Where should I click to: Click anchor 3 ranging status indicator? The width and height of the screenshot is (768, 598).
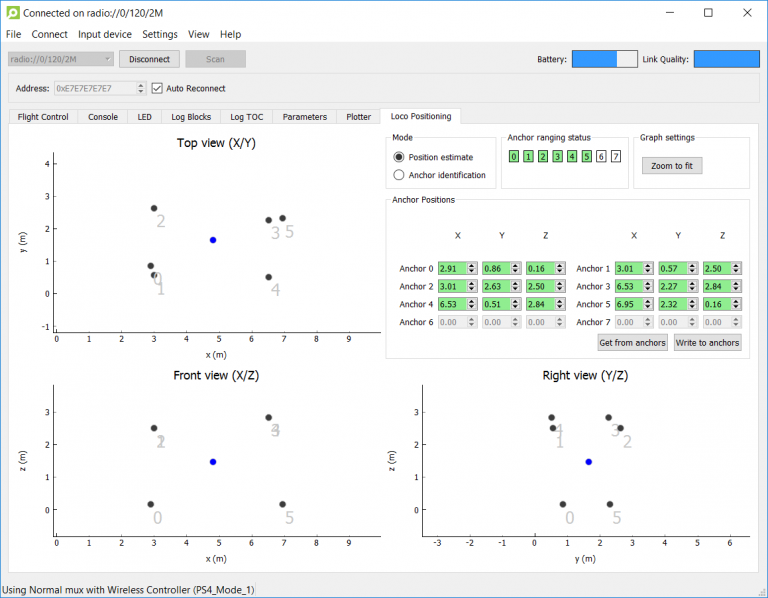(557, 156)
